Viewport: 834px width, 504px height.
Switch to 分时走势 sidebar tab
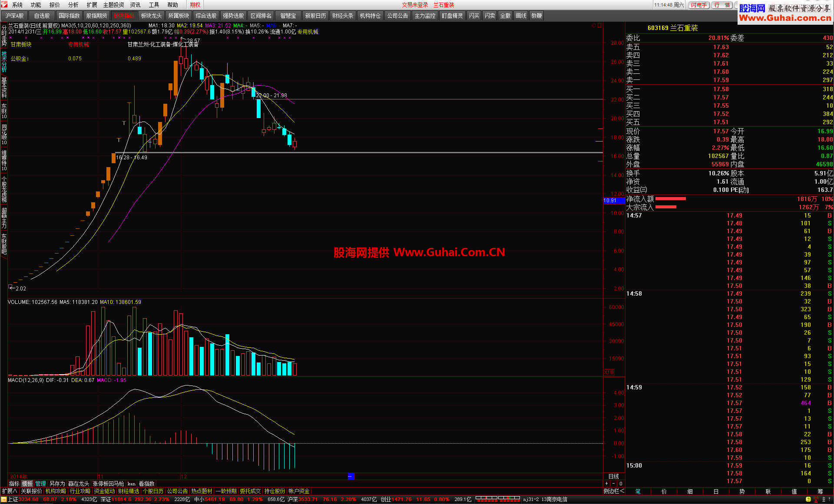coord(4,35)
